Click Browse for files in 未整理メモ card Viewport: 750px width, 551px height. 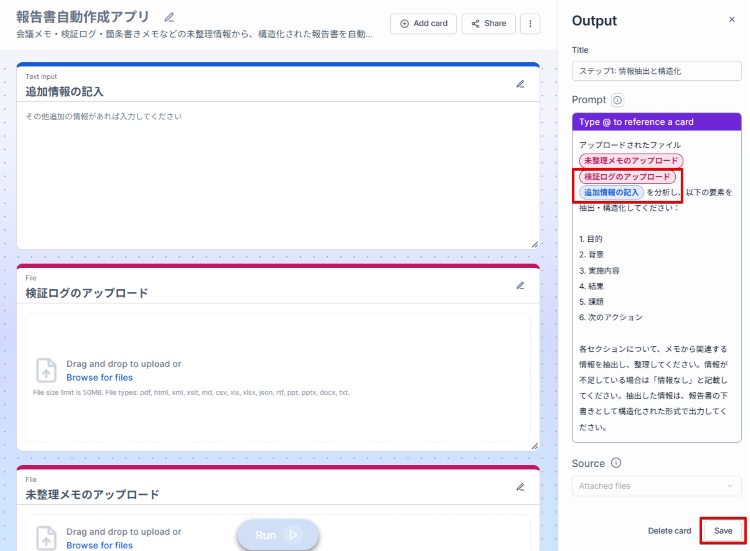[99, 545]
